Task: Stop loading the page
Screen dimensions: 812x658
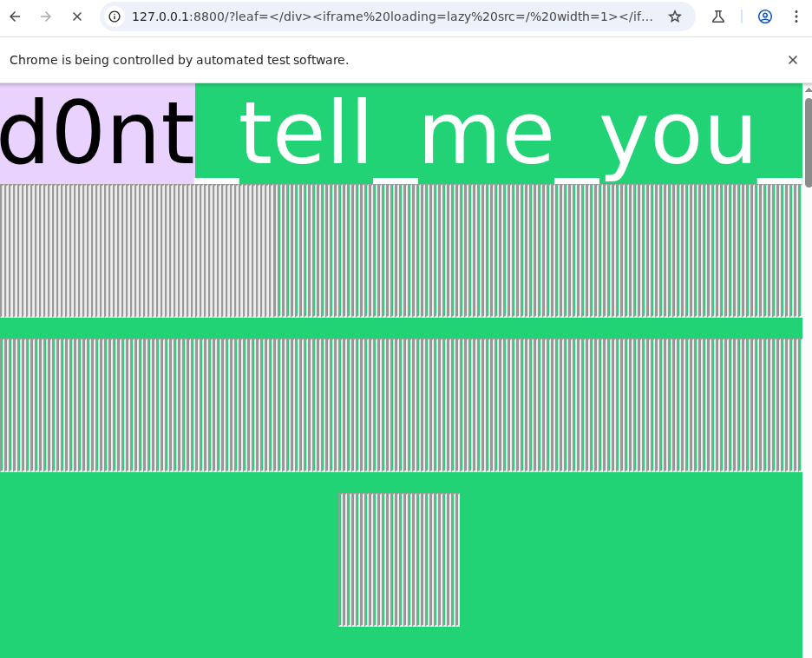Action: pyautogui.click(x=77, y=16)
